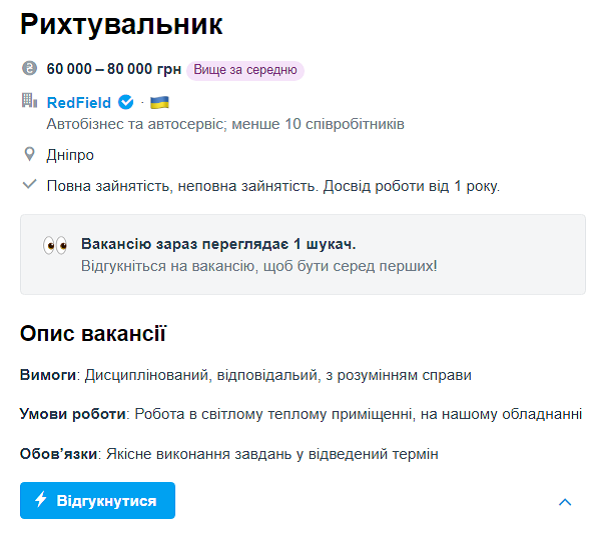Click the company building icon
Screen dimensions: 600x535
pyautogui.click(x=29, y=101)
